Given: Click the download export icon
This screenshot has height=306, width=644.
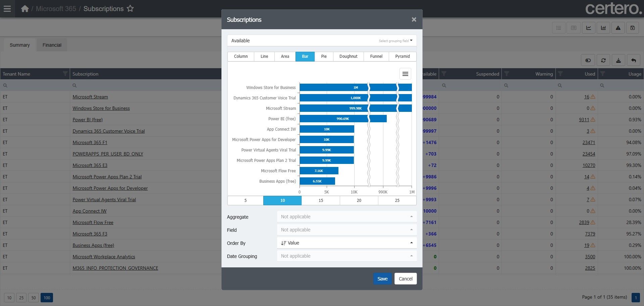Looking at the screenshot, I should [619, 60].
